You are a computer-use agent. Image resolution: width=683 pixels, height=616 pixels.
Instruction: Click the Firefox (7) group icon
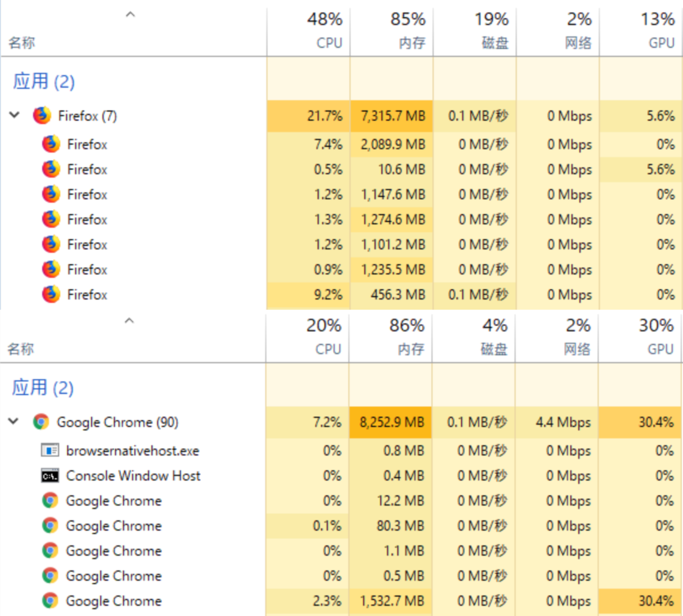pos(42,115)
